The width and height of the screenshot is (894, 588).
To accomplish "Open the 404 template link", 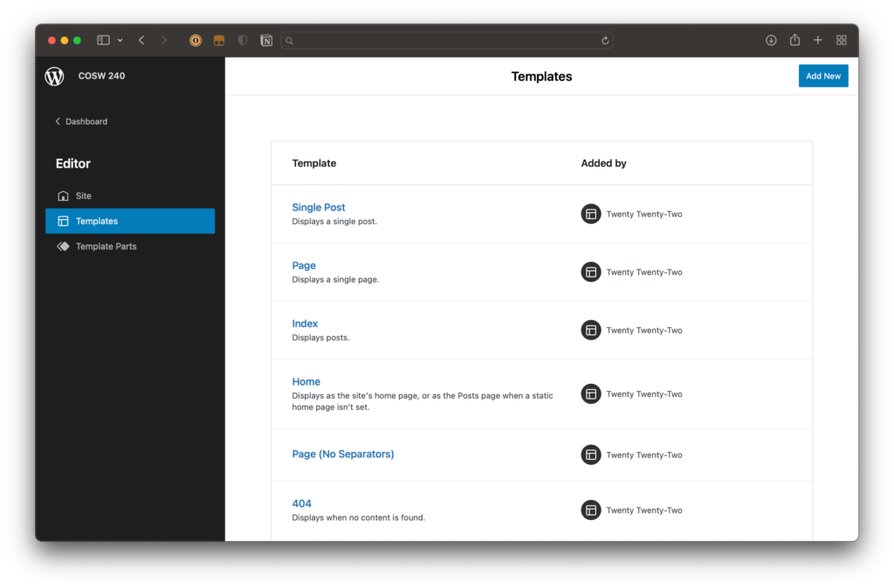I will tap(301, 503).
